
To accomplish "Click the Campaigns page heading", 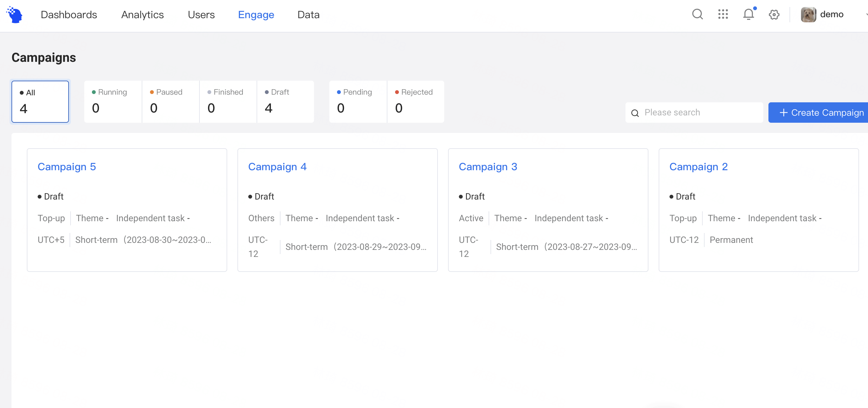I will click(x=44, y=58).
